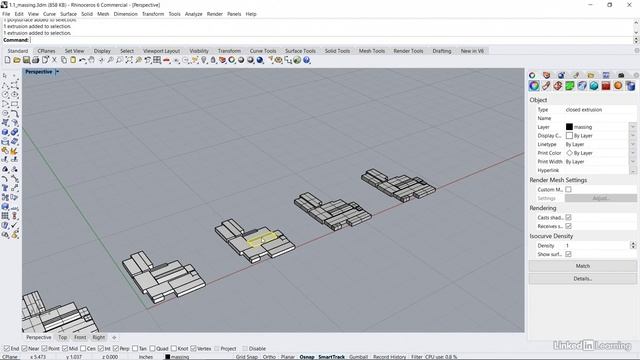The width and height of the screenshot is (640, 360).
Task: Uncheck the Casts shadows checkbox
Action: pyautogui.click(x=569, y=218)
